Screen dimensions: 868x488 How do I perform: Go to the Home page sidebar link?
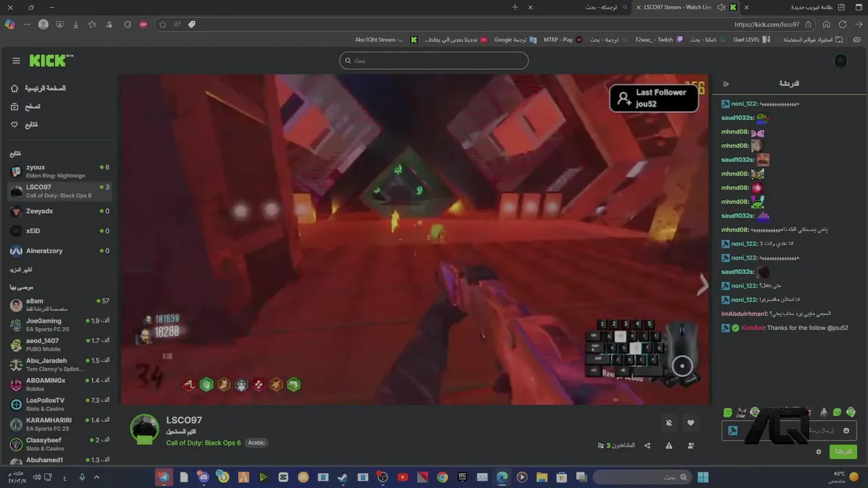pyautogui.click(x=39, y=88)
